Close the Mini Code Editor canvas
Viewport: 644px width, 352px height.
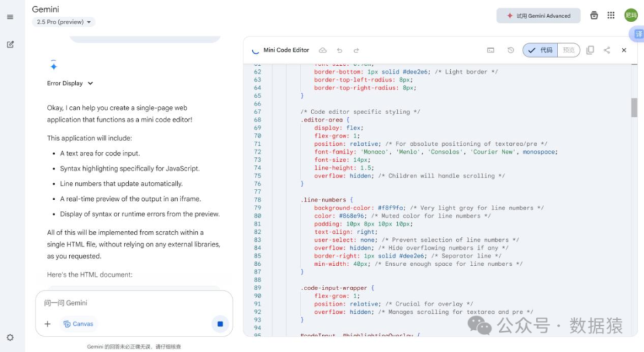coord(624,50)
